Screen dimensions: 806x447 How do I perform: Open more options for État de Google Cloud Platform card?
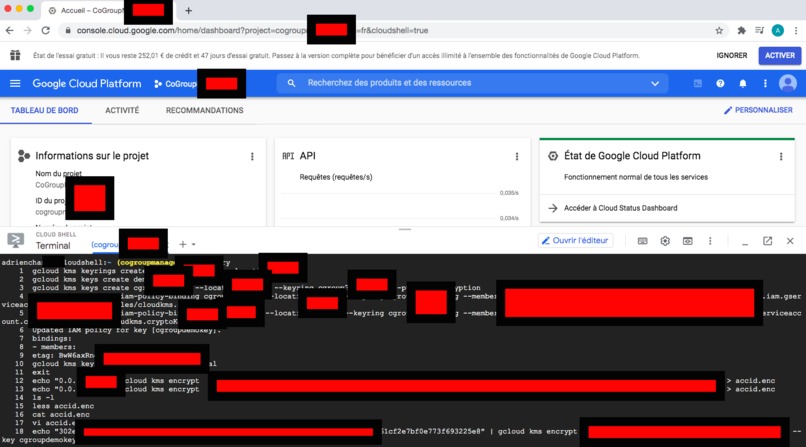click(781, 156)
